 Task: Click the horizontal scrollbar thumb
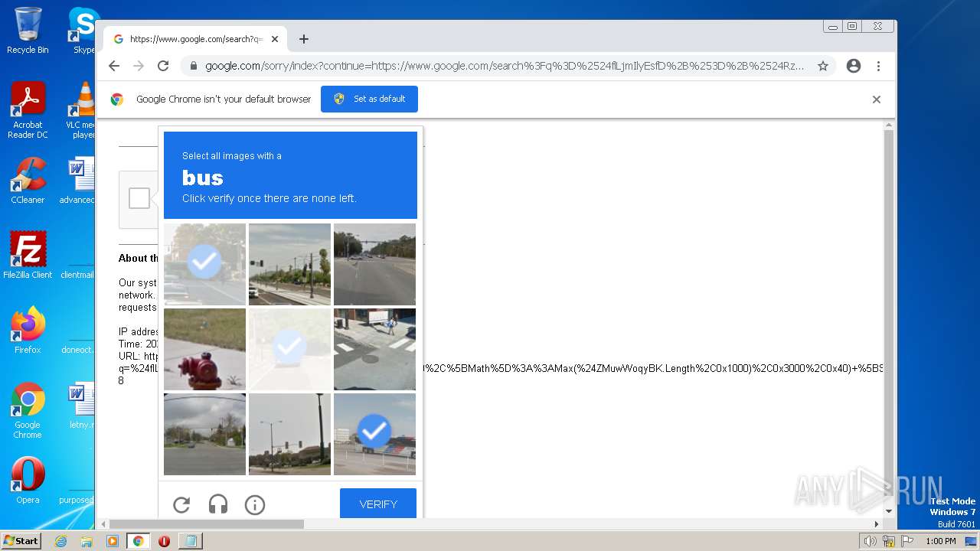pos(207,524)
